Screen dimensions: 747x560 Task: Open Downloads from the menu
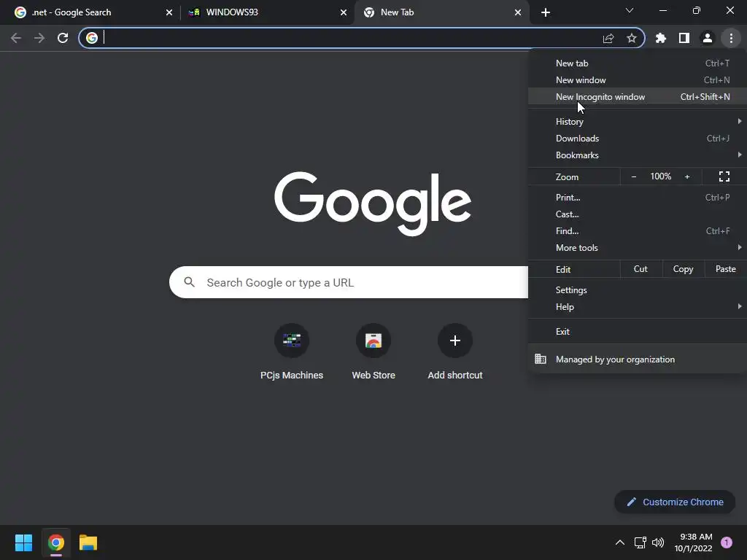click(638, 138)
